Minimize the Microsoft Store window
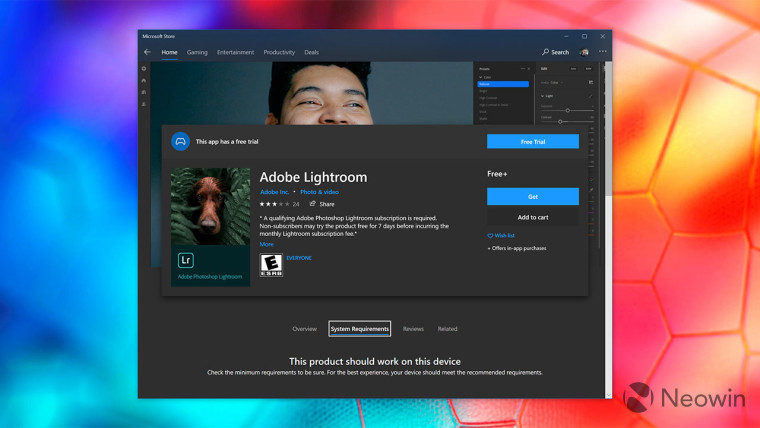The height and width of the screenshot is (428, 760). click(x=566, y=36)
